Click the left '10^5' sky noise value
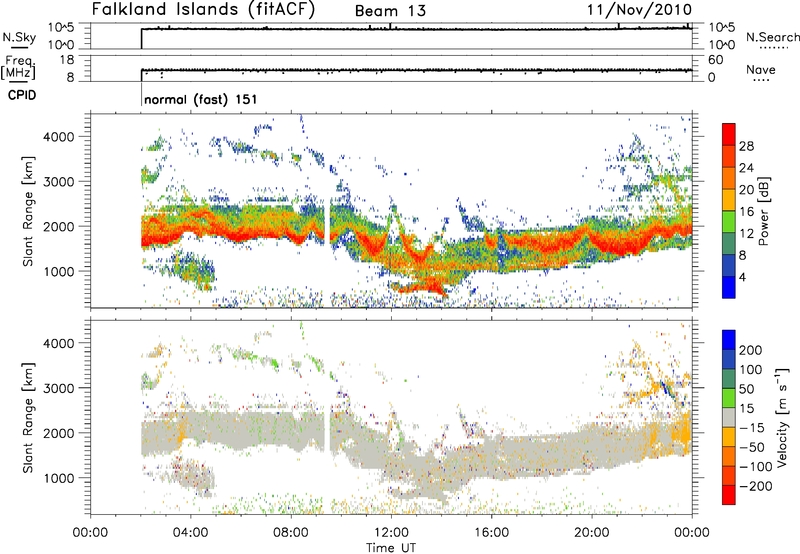Screen dimensions: 800x554 pos(61,28)
